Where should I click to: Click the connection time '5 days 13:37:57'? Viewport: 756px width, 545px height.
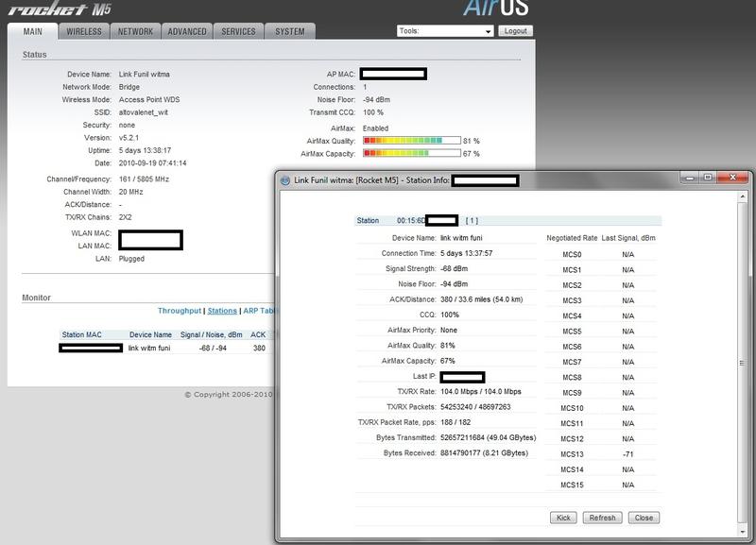click(x=466, y=253)
